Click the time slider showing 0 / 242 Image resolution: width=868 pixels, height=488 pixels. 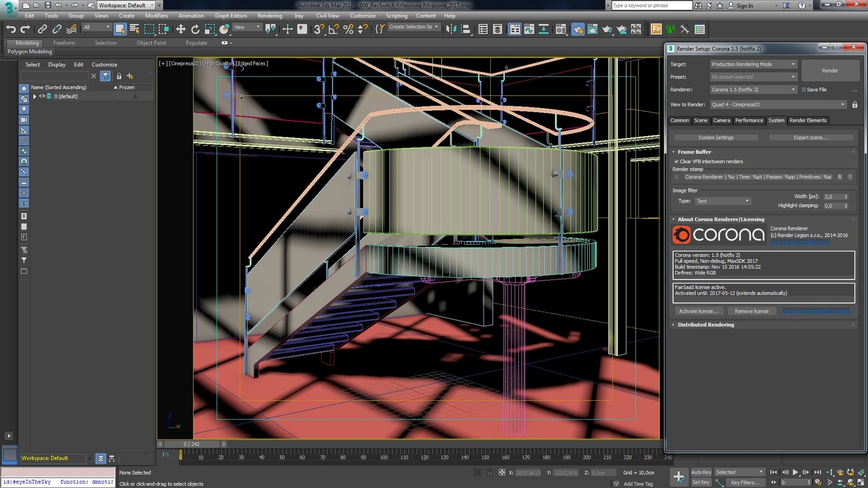pos(192,444)
